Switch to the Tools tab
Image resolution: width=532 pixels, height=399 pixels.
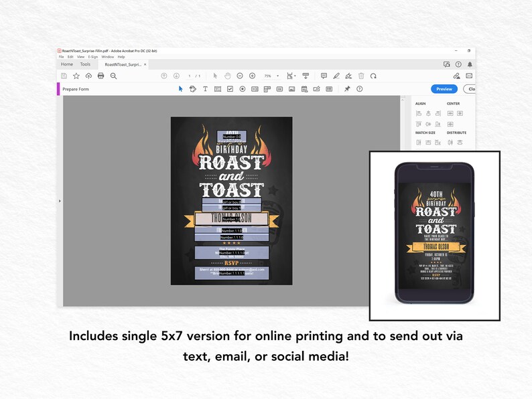pyautogui.click(x=85, y=64)
